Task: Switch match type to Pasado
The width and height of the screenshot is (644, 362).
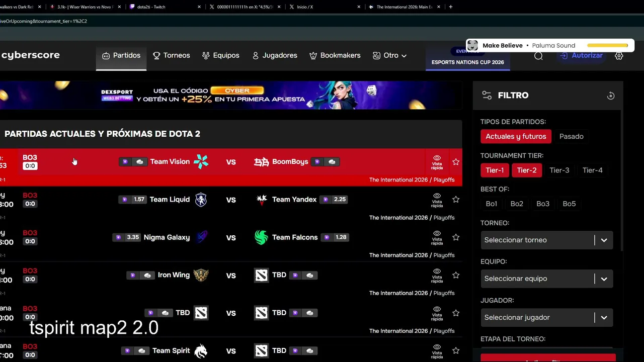Action: (x=572, y=136)
